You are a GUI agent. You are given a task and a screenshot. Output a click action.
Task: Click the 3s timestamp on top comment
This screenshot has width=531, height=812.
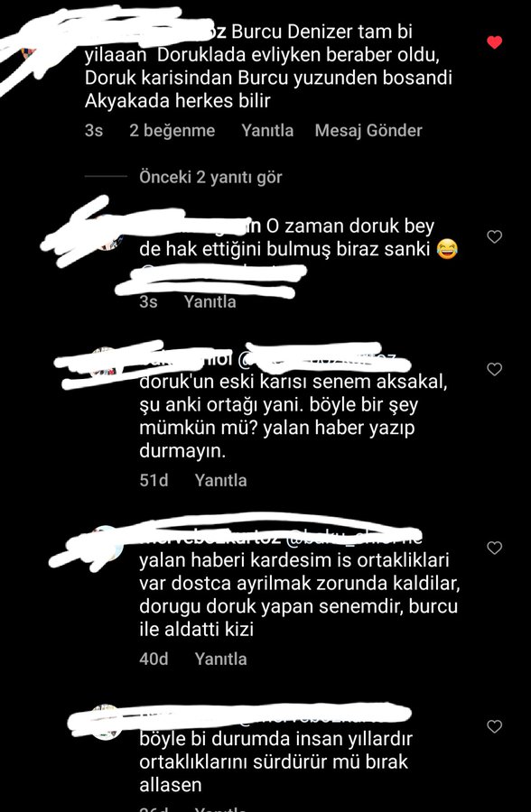point(94,131)
